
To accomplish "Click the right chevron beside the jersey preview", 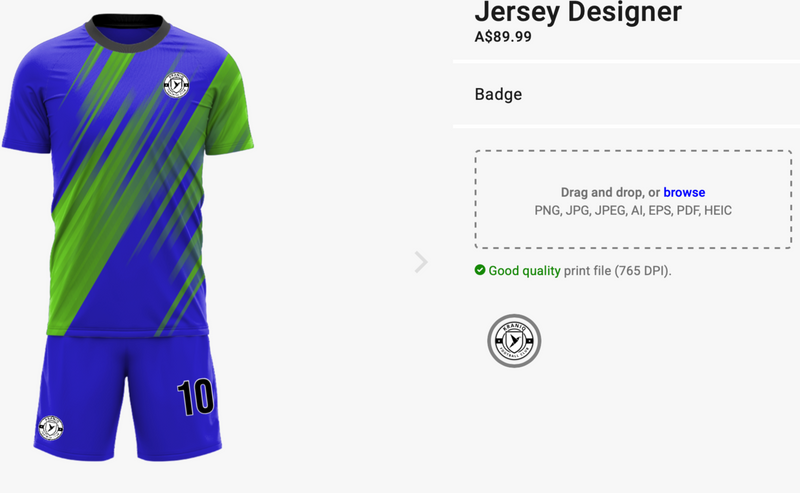I will point(421,262).
